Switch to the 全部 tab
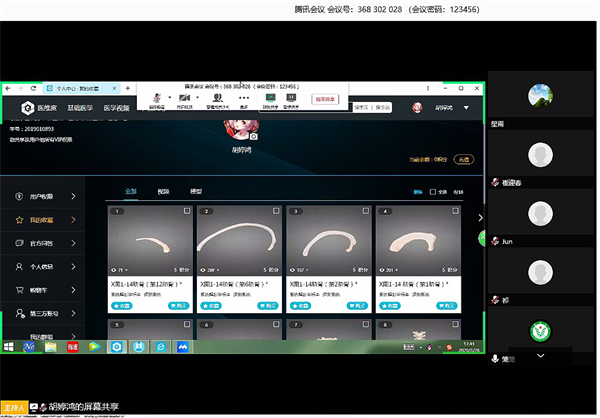The height and width of the screenshot is (418, 600). pyautogui.click(x=130, y=191)
